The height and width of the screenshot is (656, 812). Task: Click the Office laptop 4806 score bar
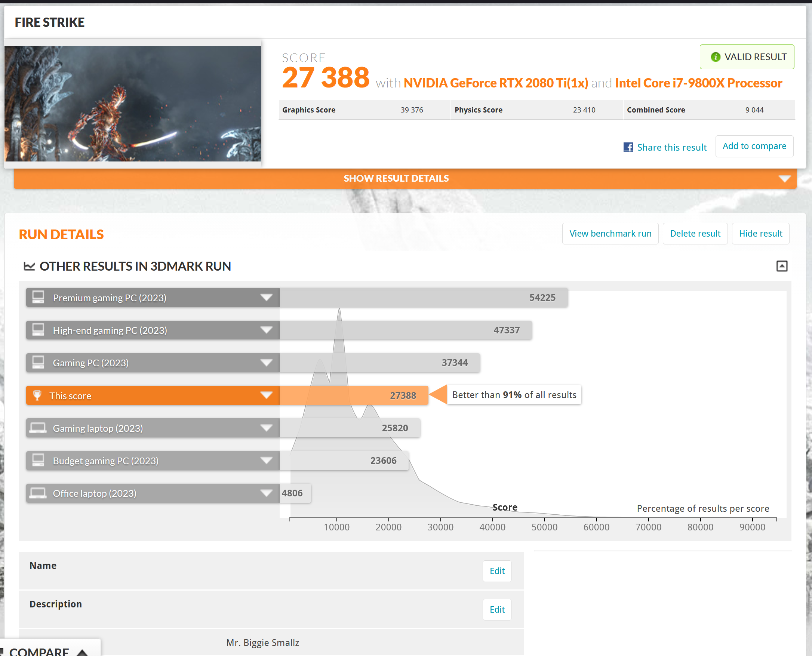pos(295,493)
